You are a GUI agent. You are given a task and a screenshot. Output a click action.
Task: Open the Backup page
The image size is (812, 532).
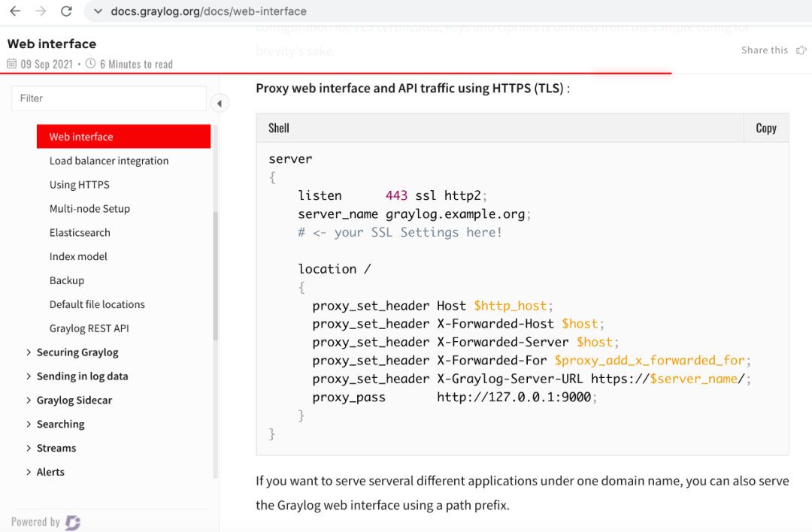pyautogui.click(x=67, y=280)
